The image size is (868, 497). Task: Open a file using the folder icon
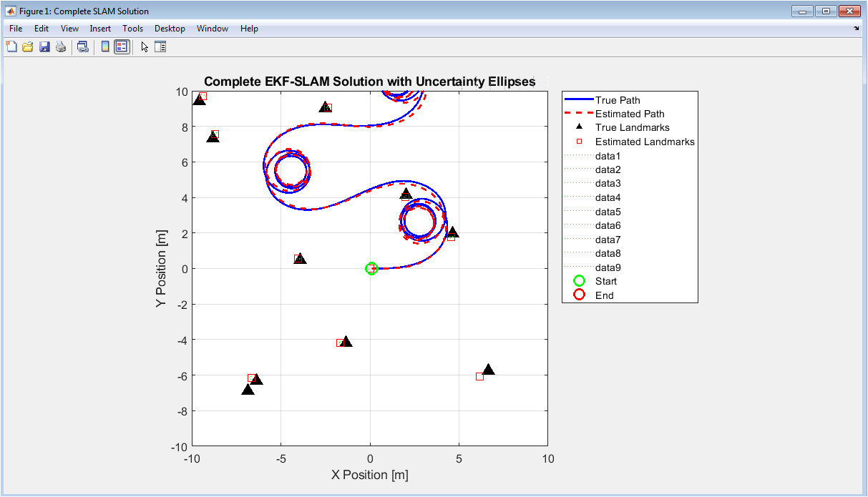(x=28, y=47)
